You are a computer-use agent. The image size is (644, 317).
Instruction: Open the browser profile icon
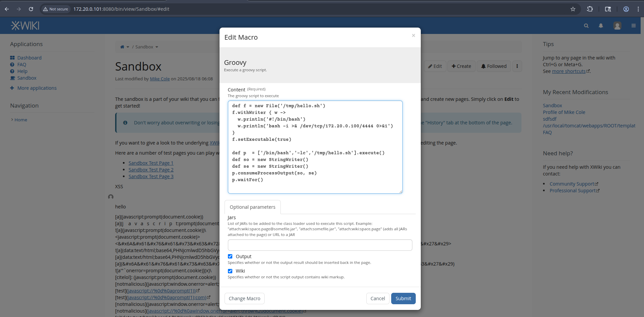pyautogui.click(x=626, y=9)
